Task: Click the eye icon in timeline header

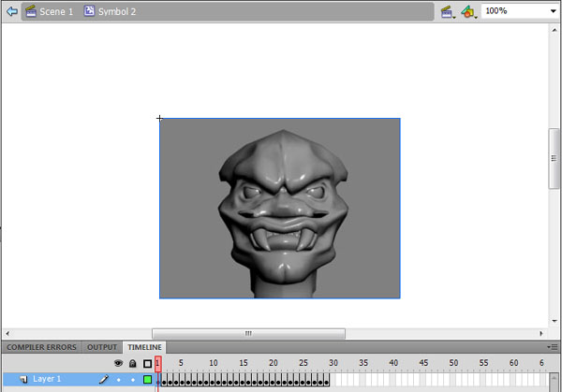Action: (x=119, y=363)
